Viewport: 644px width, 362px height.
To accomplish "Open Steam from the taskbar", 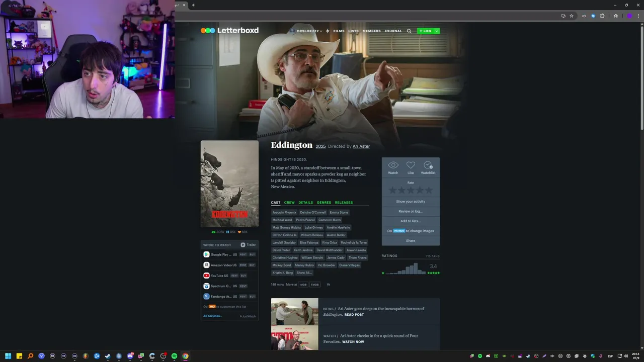I will click(108, 356).
